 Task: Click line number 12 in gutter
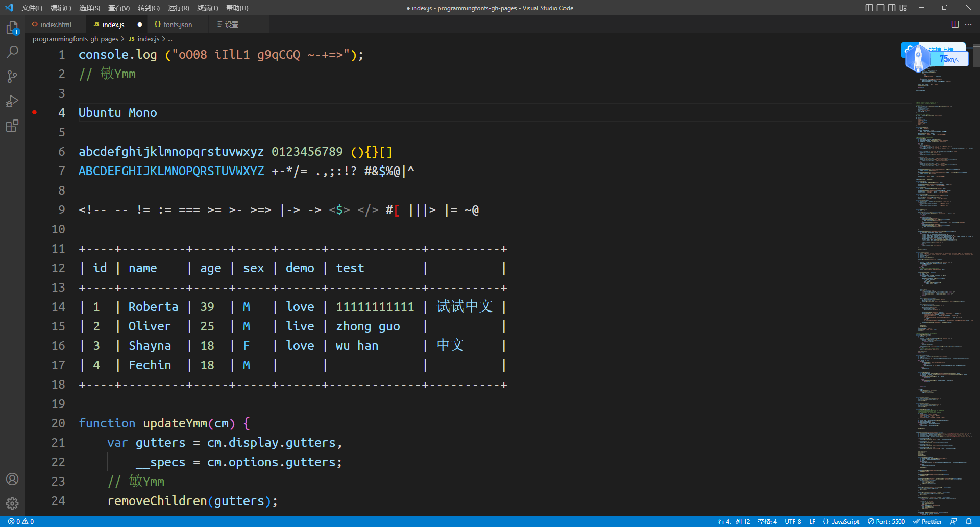pyautogui.click(x=58, y=268)
